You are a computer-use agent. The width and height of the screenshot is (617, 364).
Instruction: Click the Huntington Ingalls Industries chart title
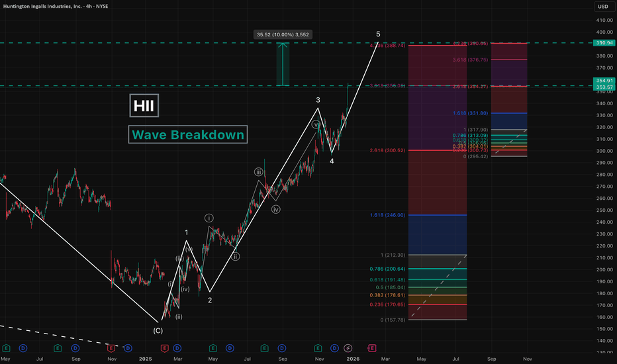[56, 7]
